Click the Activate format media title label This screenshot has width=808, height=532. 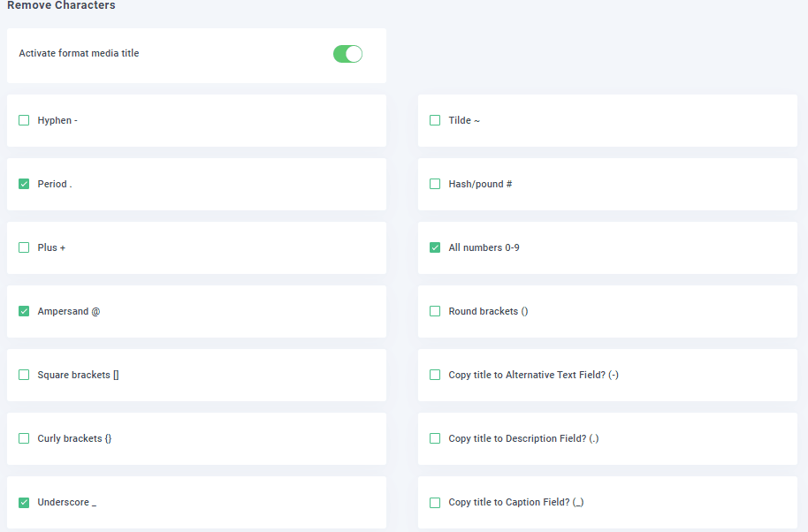tap(79, 53)
